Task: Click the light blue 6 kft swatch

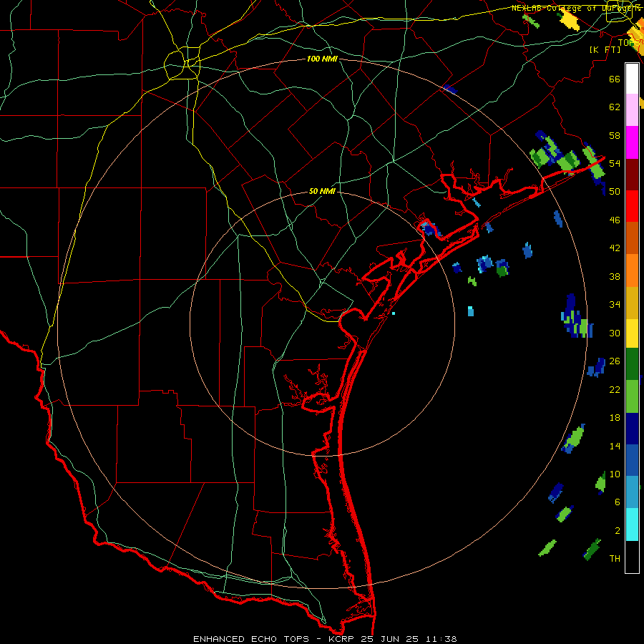Action: pyautogui.click(x=632, y=492)
